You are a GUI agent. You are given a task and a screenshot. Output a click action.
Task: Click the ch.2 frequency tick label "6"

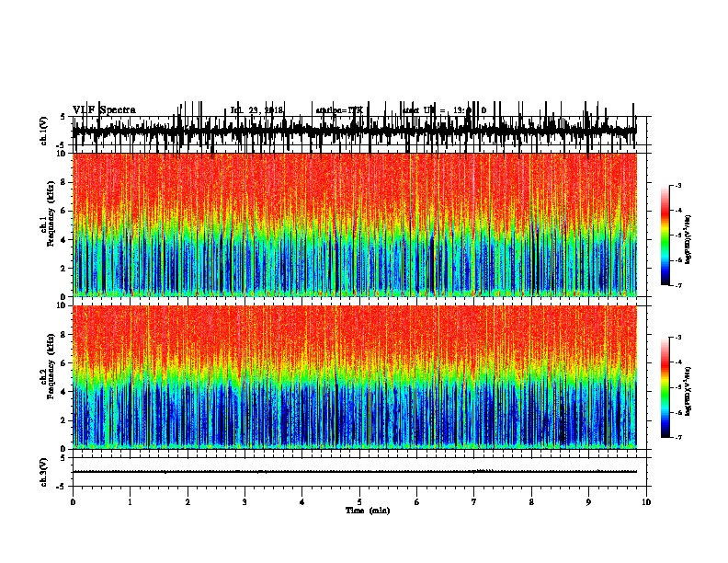(64, 363)
